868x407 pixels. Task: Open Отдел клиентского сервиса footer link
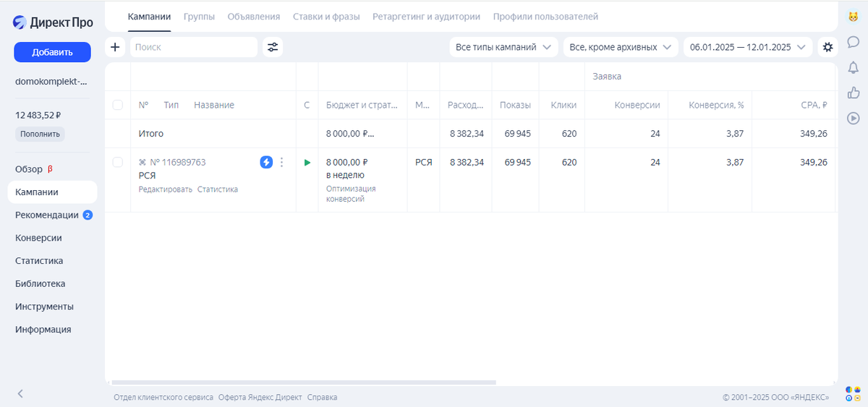[x=163, y=398]
